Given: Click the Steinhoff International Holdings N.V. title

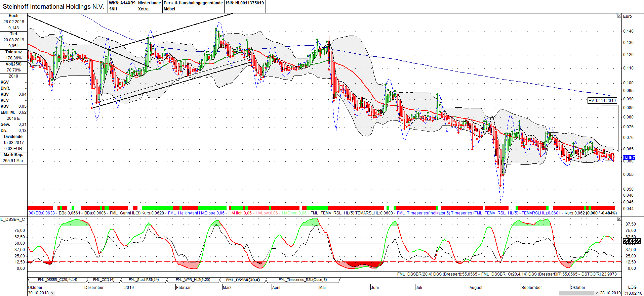Looking at the screenshot, I should 54,6.
